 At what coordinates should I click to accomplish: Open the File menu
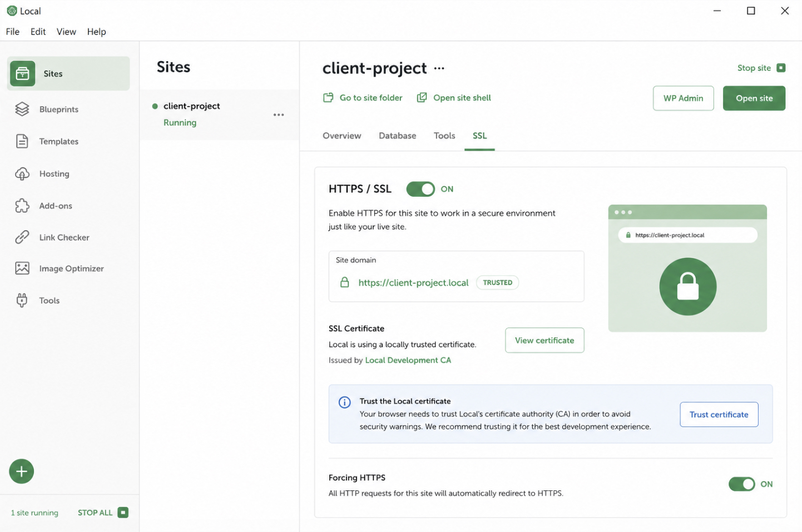[x=13, y=32]
